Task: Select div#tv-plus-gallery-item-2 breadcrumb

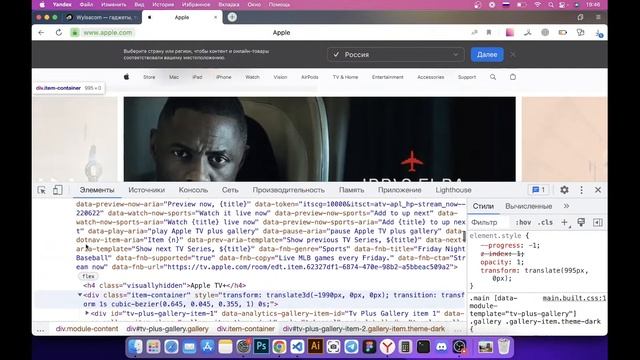Action: 364,329
